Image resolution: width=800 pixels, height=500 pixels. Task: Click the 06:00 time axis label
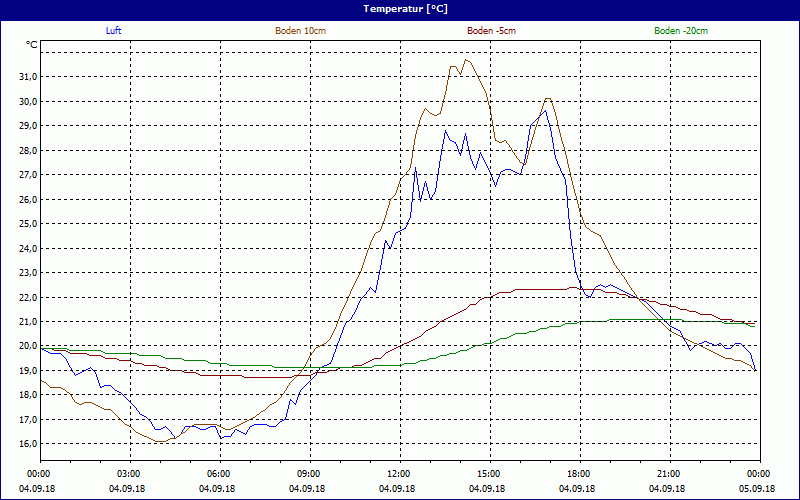pyautogui.click(x=218, y=474)
